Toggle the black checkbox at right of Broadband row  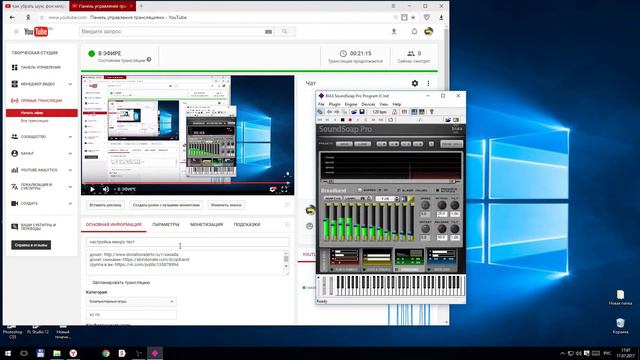coord(437,190)
